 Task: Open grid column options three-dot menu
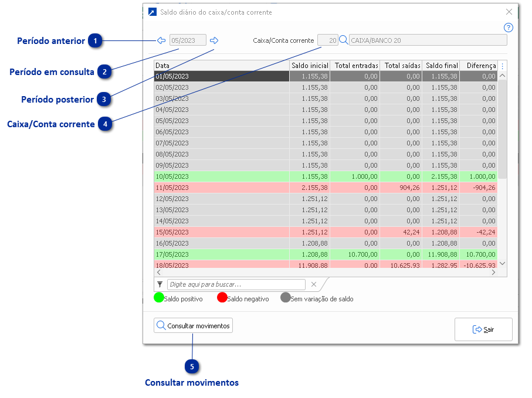(x=503, y=66)
